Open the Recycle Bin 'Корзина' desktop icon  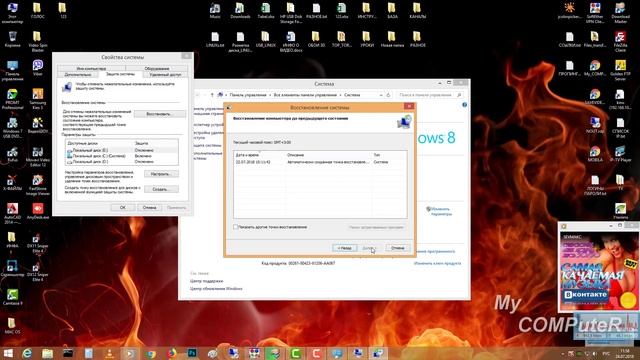coord(12,40)
